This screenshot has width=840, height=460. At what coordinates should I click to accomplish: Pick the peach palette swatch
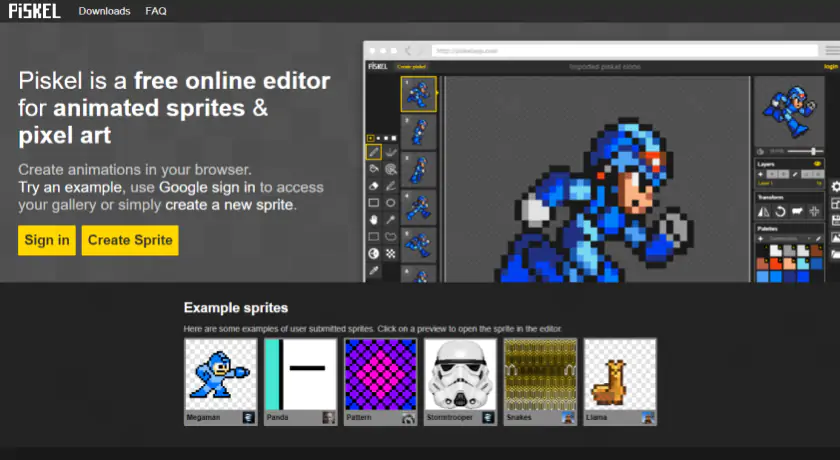pyautogui.click(x=790, y=263)
